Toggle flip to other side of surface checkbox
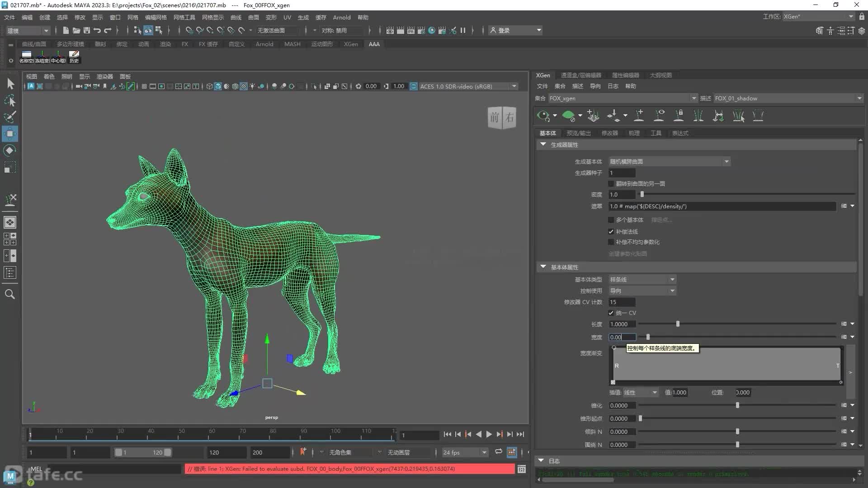The height and width of the screenshot is (488, 868). (x=611, y=183)
